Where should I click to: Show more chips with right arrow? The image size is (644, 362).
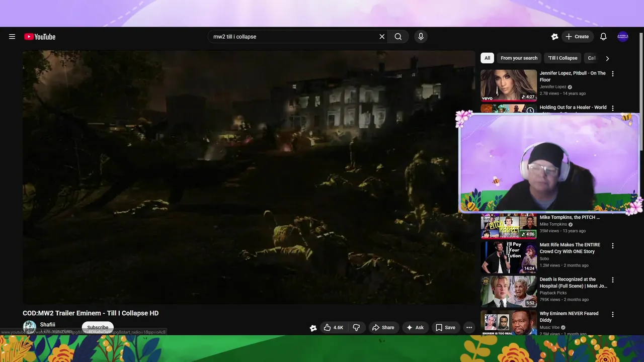click(x=607, y=58)
